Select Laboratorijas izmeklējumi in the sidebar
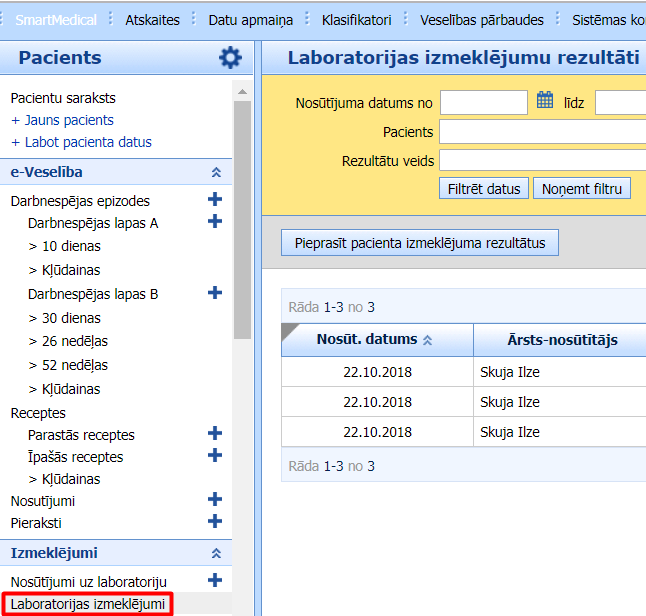Image resolution: width=646 pixels, height=616 pixels. [88, 604]
